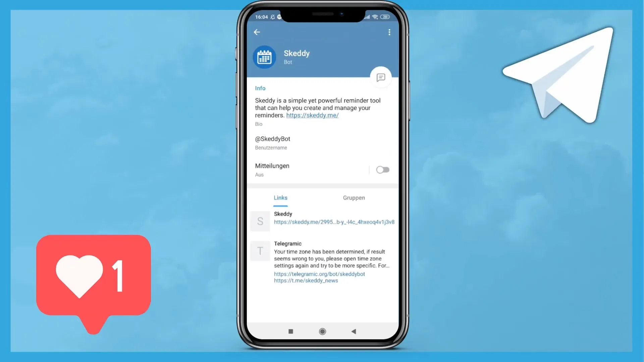This screenshot has width=644, height=362.
Task: Tap the back navigation button icon
Action: pos(257,32)
